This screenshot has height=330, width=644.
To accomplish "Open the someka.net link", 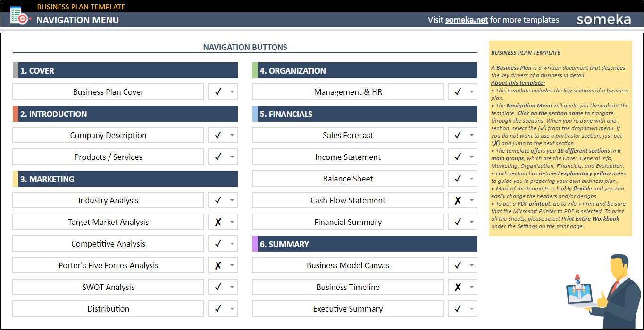I will (467, 20).
